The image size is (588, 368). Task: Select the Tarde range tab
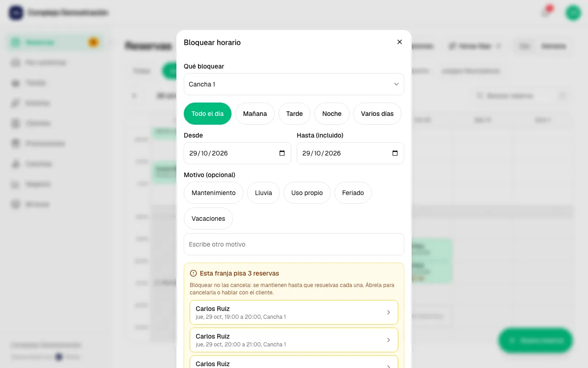294,114
